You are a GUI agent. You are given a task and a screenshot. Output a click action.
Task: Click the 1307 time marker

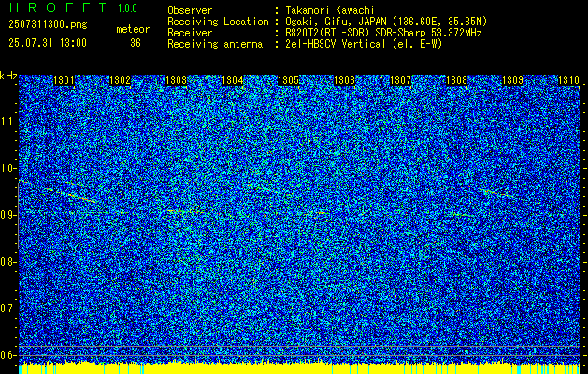(400, 80)
